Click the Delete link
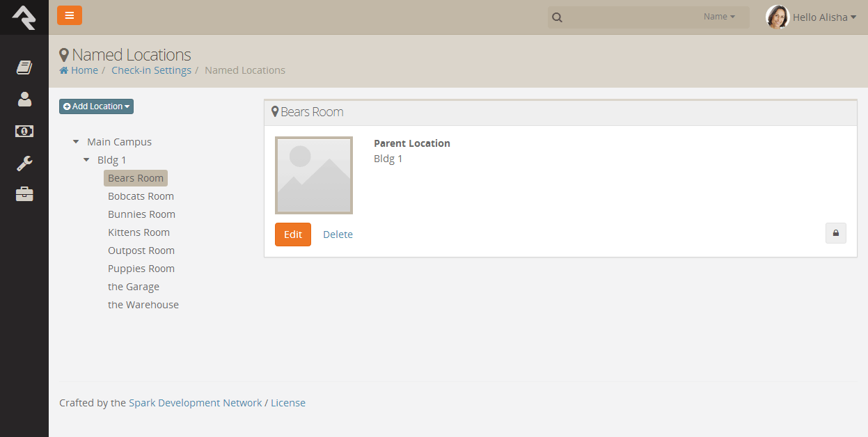 point(338,235)
